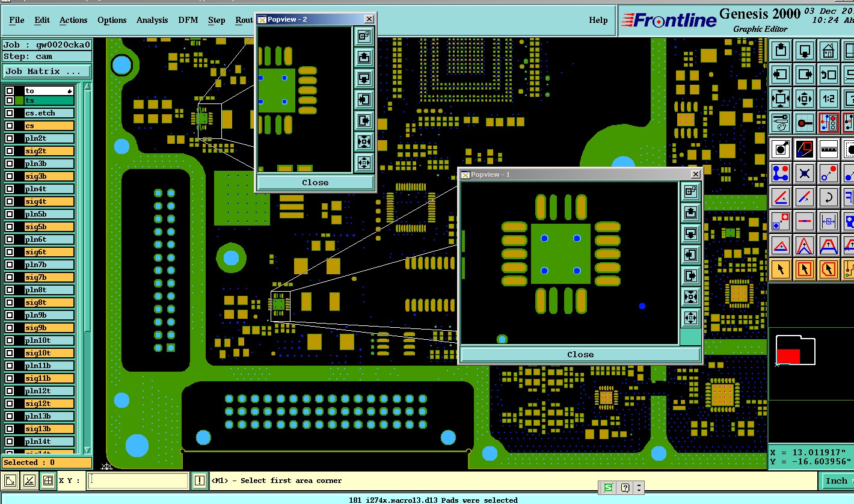This screenshot has width=854, height=504.
Task: Toggle the 'cs.etch' layer checkbox
Action: pyautogui.click(x=10, y=113)
